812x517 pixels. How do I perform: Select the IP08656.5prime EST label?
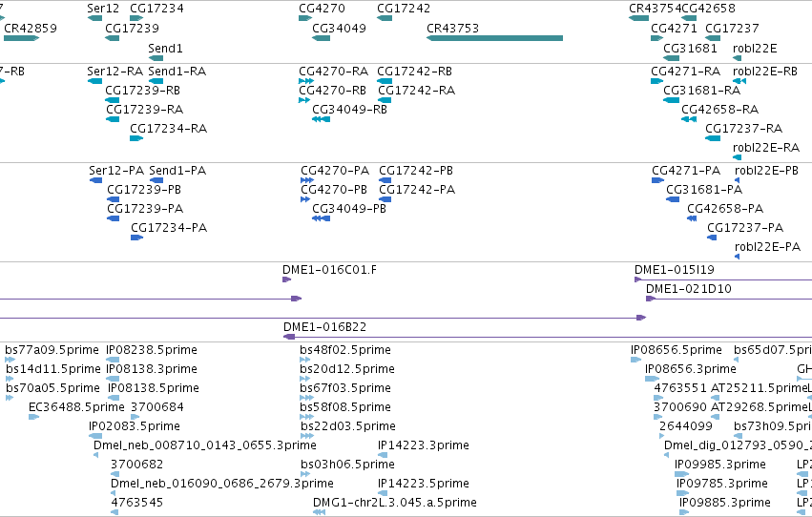676,350
